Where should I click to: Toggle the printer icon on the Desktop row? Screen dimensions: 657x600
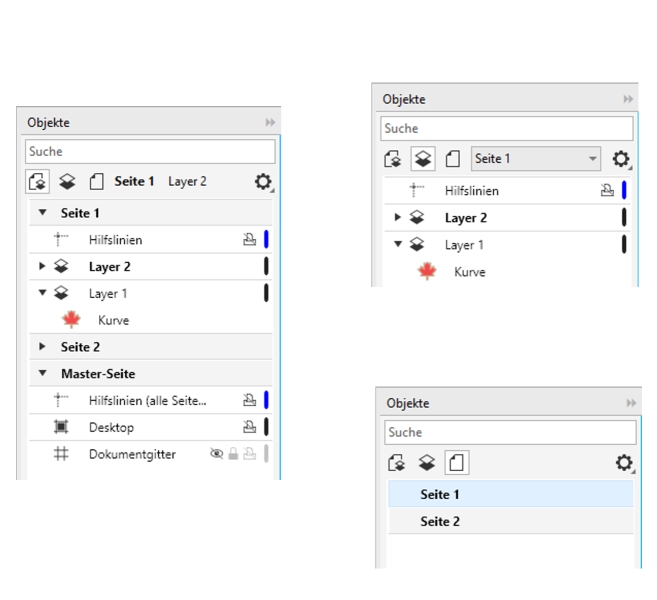click(x=249, y=427)
